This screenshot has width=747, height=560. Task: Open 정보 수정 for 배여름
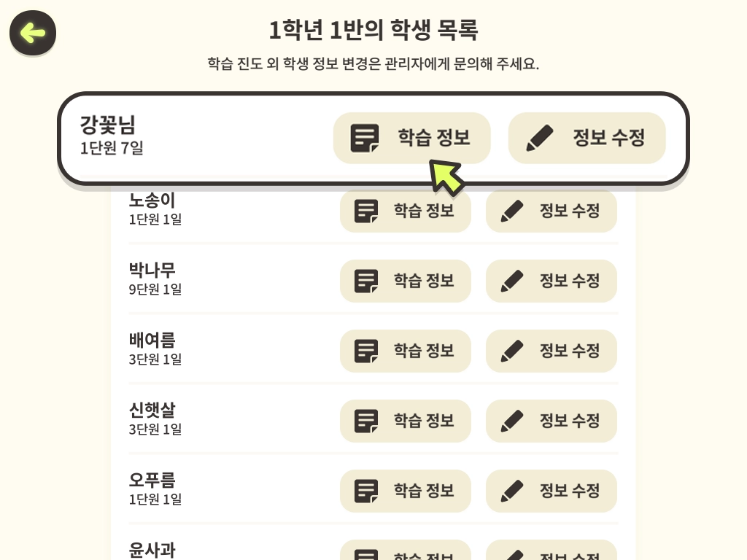(551, 351)
